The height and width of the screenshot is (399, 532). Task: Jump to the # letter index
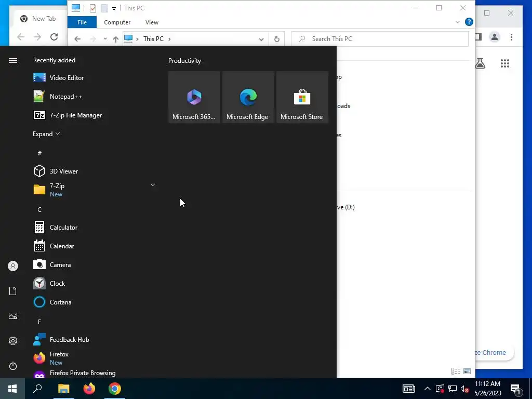pos(39,153)
